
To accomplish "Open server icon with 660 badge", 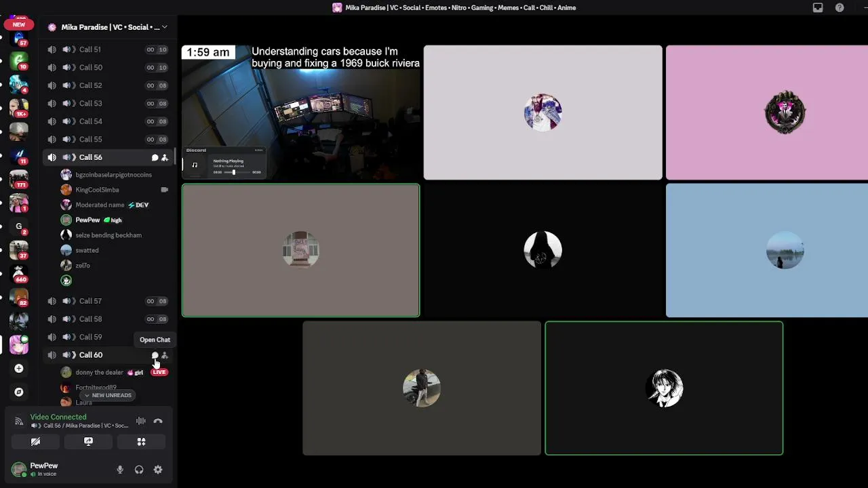I will pos(19,274).
